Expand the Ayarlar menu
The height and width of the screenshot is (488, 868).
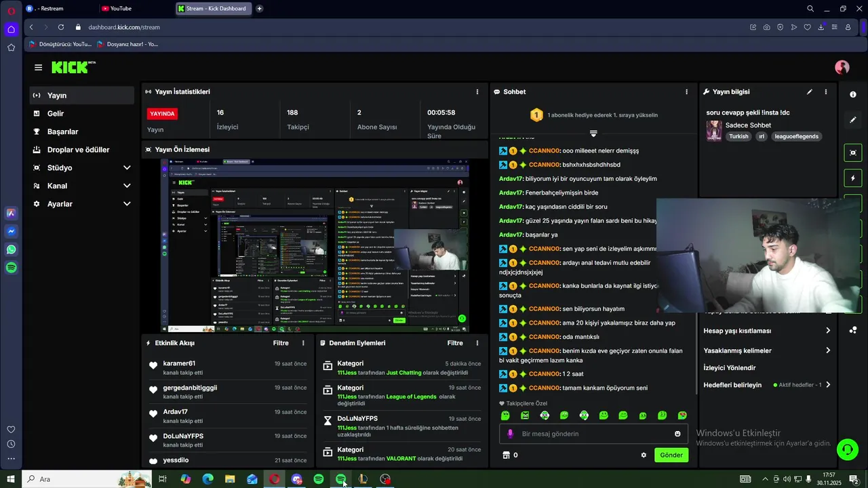click(x=127, y=204)
